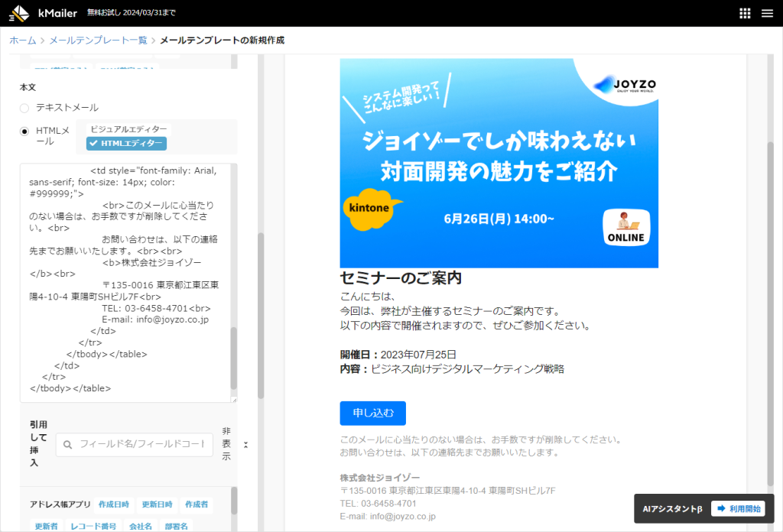
Task: Insert the 更新者 field tag
Action: tap(47, 526)
